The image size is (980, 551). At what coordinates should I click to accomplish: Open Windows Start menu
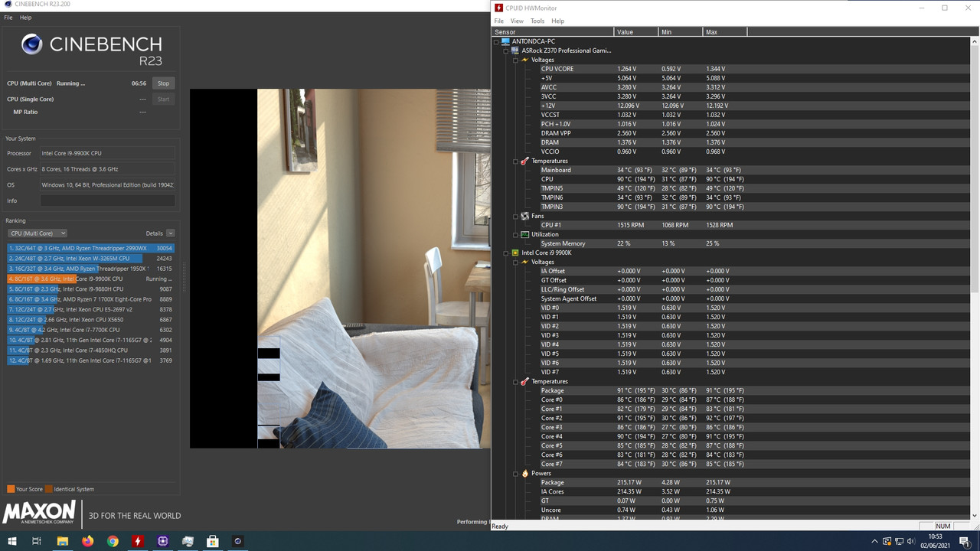pos(11,541)
